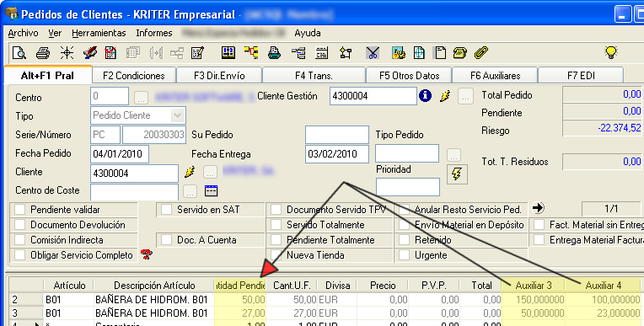Switch to F5 Otros Datos tab
This screenshot has width=644, height=326.
(409, 76)
